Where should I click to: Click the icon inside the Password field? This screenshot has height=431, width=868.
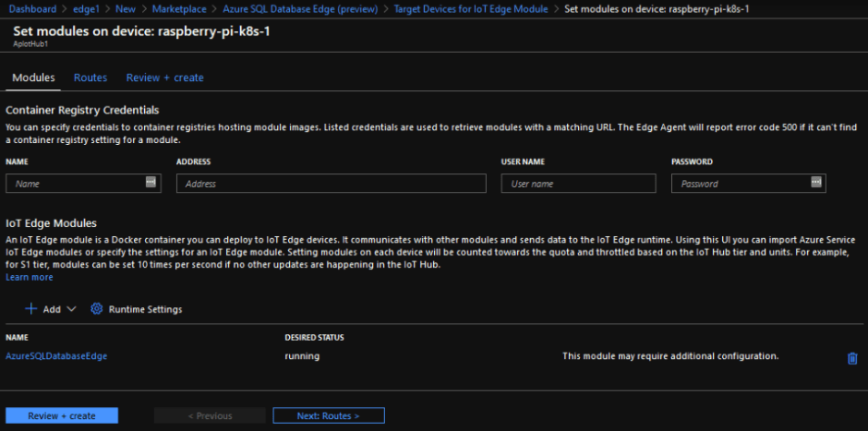pyautogui.click(x=815, y=183)
